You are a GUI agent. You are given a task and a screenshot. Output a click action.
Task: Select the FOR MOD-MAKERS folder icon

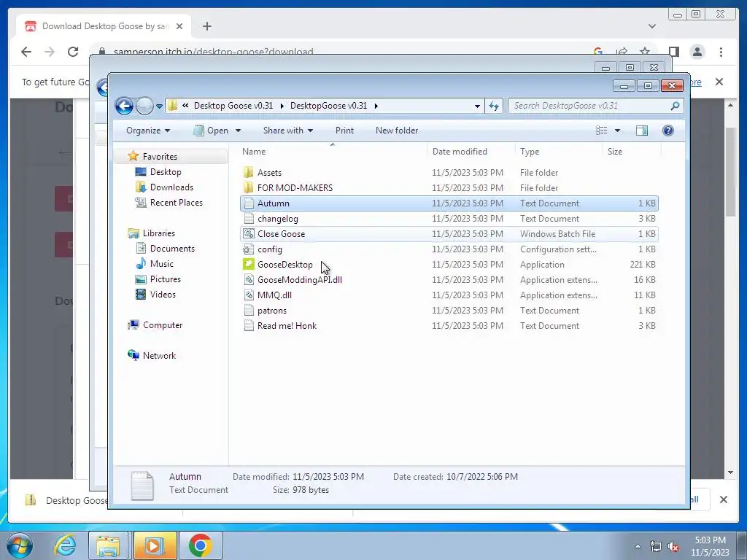point(248,187)
